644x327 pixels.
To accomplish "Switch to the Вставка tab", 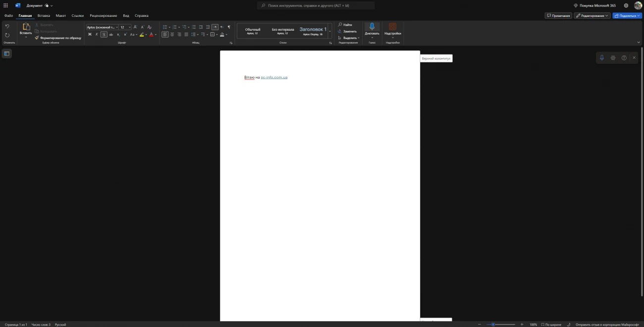I will 44,16.
